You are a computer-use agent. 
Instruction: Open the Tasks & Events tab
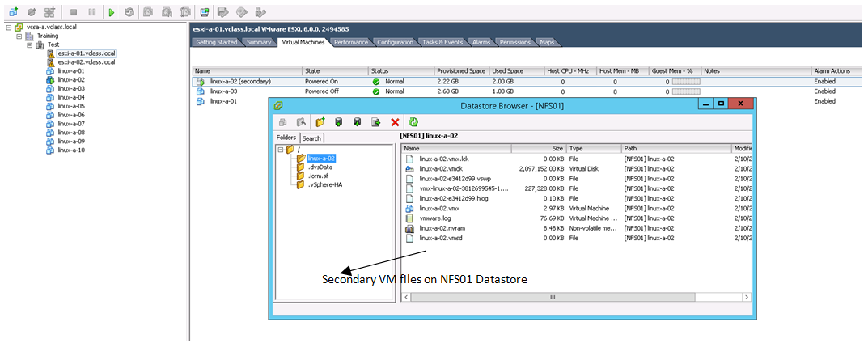pyautogui.click(x=442, y=42)
